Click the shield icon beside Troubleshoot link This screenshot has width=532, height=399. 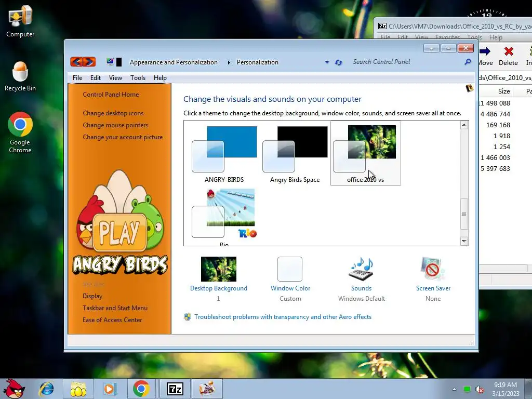(187, 317)
